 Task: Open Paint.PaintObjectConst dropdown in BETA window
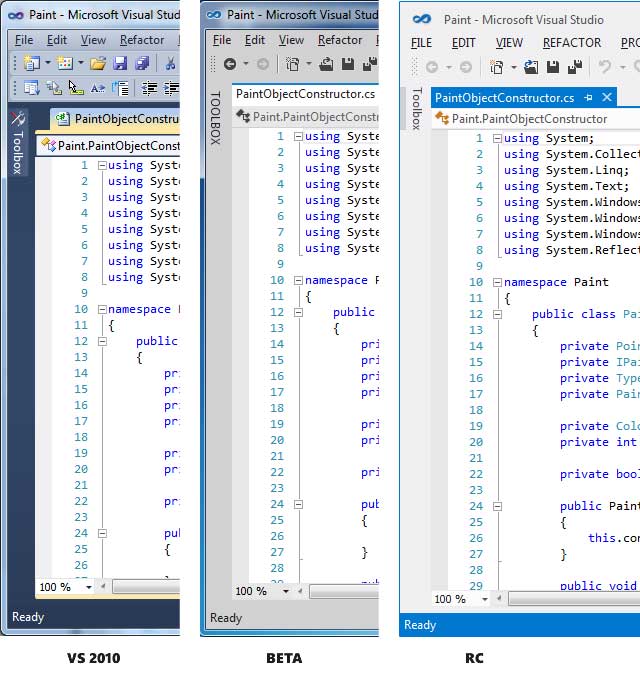(306, 117)
